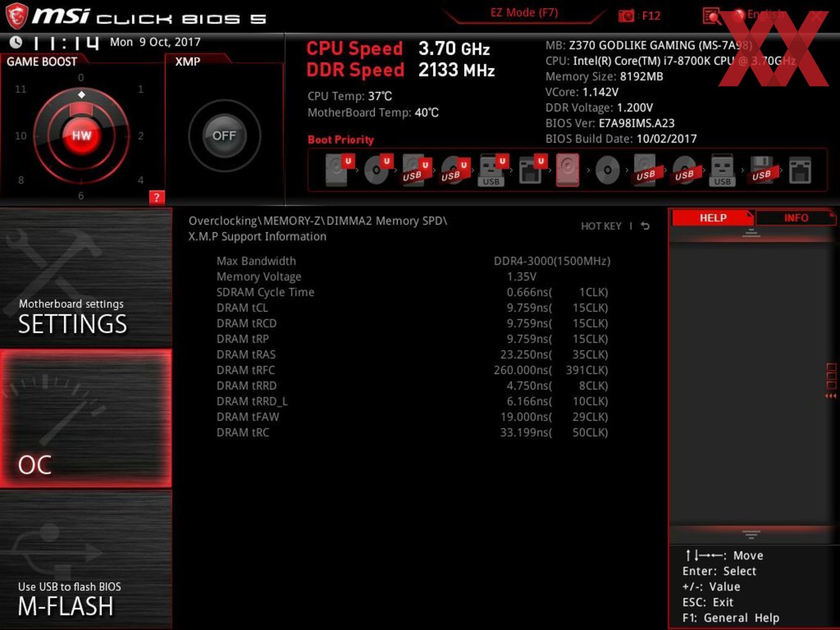Click the CPU Speed 3.70 GHz readout
This screenshot has height=630, width=840.
coord(398,48)
